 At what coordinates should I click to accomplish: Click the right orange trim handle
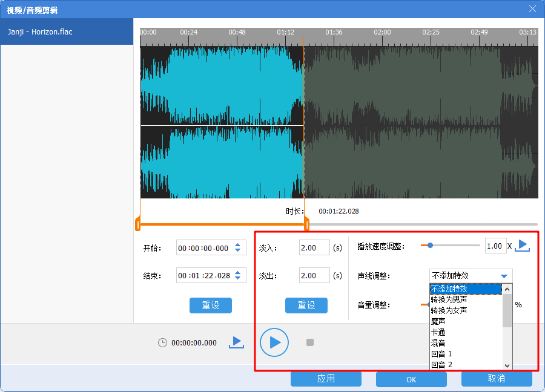306,224
